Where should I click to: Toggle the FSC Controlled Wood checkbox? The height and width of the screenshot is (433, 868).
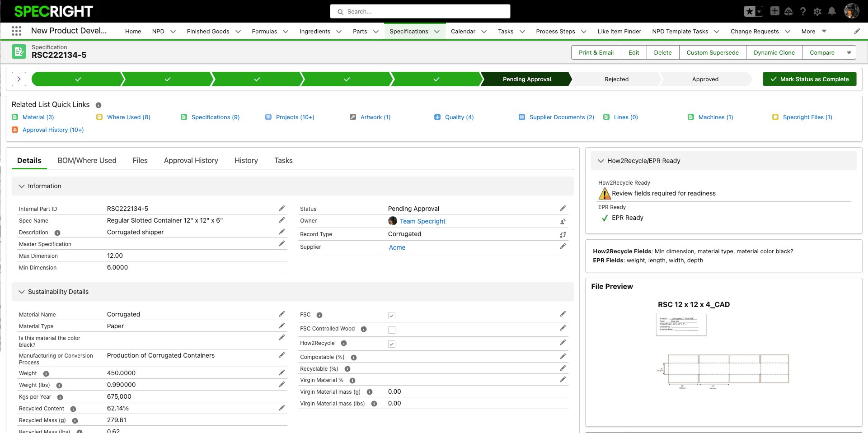tap(392, 330)
